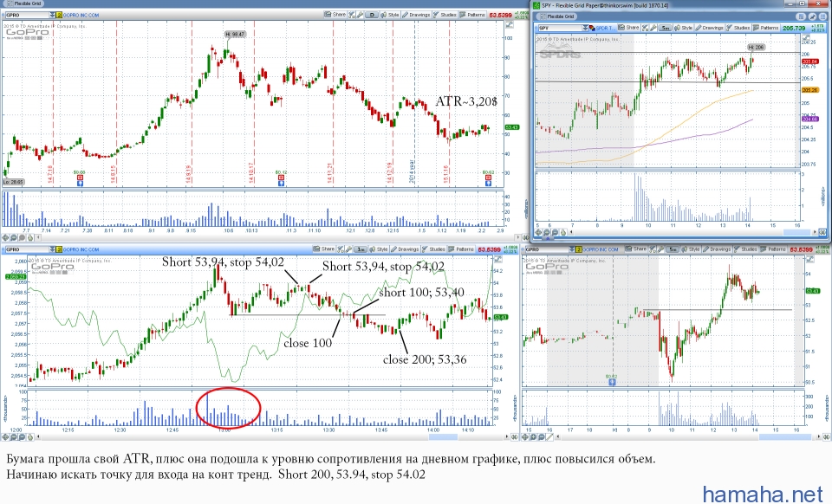Open the D timeframe selector
The height and width of the screenshot is (504, 832).
coord(372,15)
